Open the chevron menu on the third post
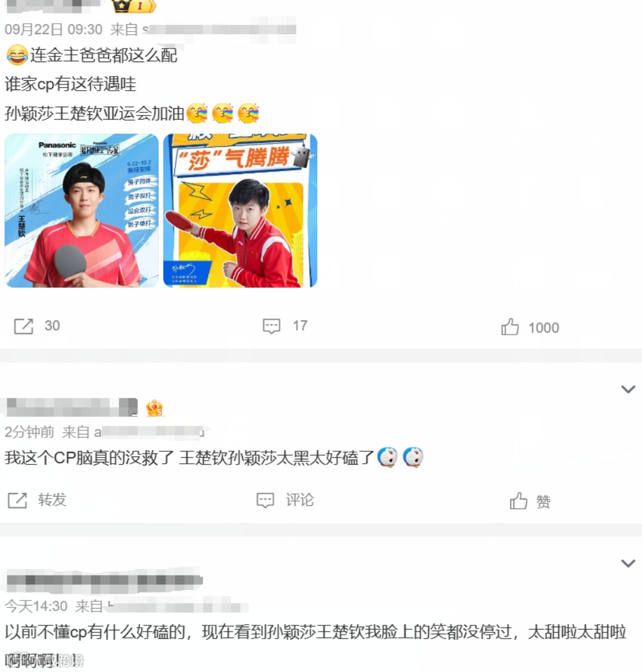The image size is (642, 672). pyautogui.click(x=628, y=563)
